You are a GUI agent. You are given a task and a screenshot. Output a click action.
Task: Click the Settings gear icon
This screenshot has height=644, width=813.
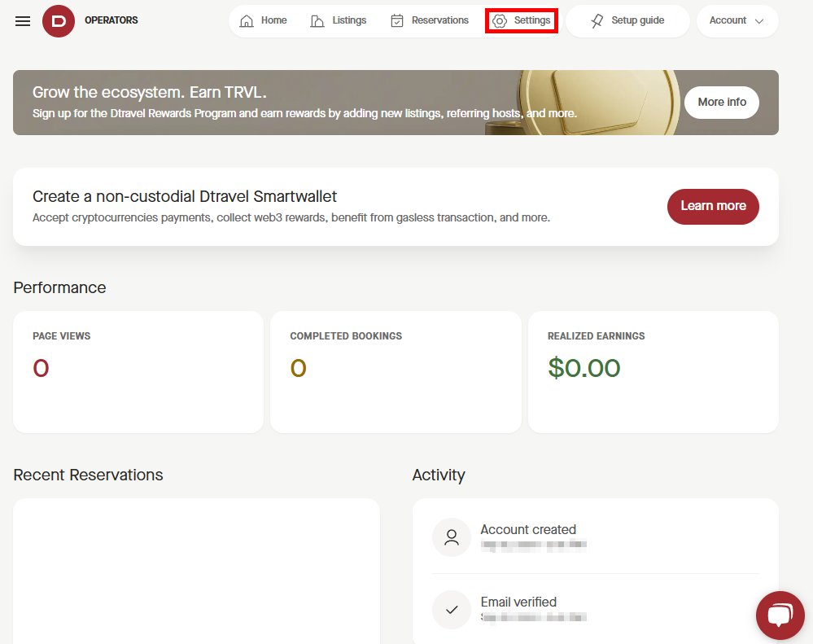[x=500, y=21]
